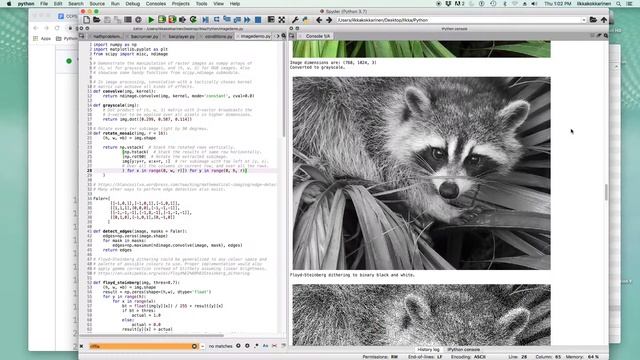Viewport: 640px width, 360px height.
Task: Open the console pane options icon
Action: [606, 36]
